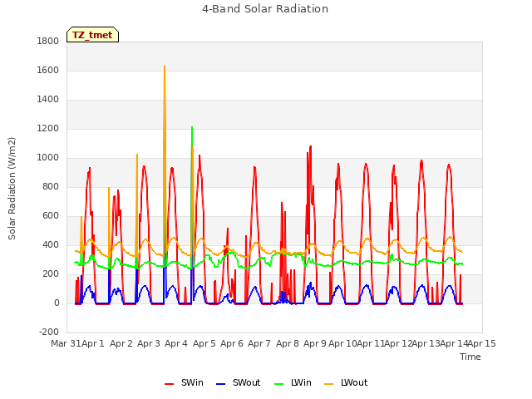Click the y-axis tick 1000
This screenshot has height=399, width=532.
(48, 158)
